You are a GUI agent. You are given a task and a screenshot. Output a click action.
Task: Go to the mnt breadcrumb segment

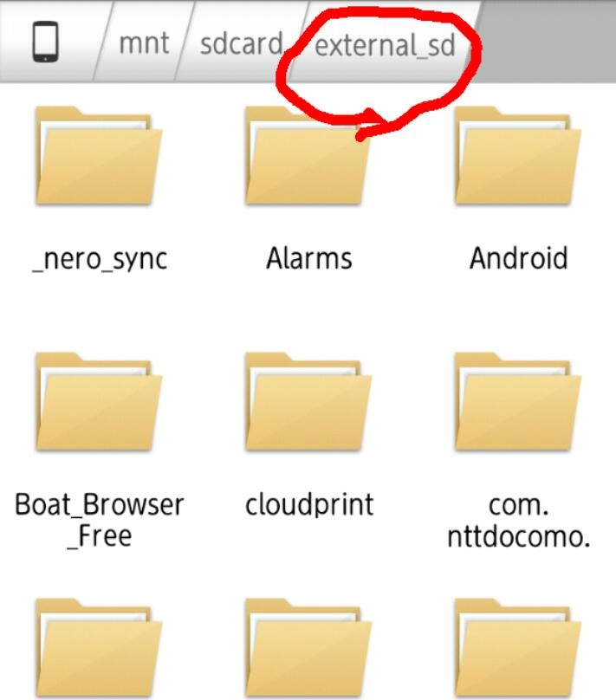[144, 43]
